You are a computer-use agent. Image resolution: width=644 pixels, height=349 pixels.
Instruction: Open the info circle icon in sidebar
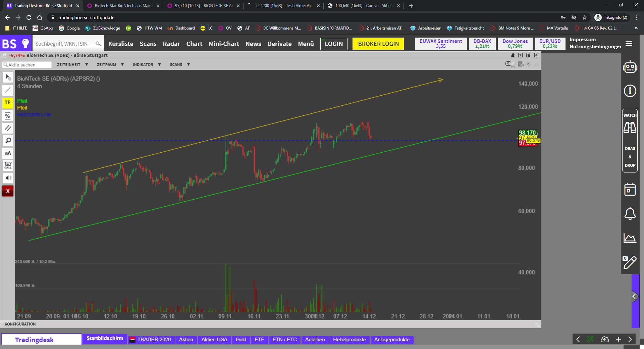point(630,91)
